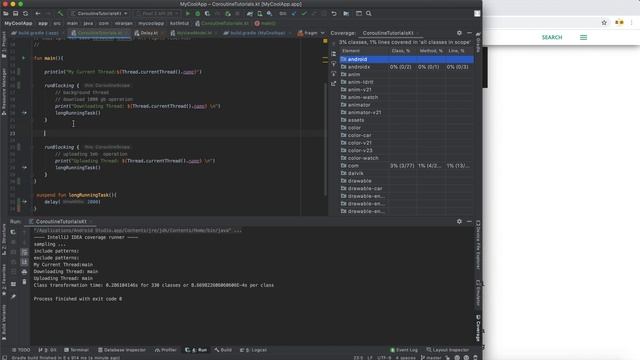
Task: Open the Event Log tool window
Action: pyautogui.click(x=404, y=350)
